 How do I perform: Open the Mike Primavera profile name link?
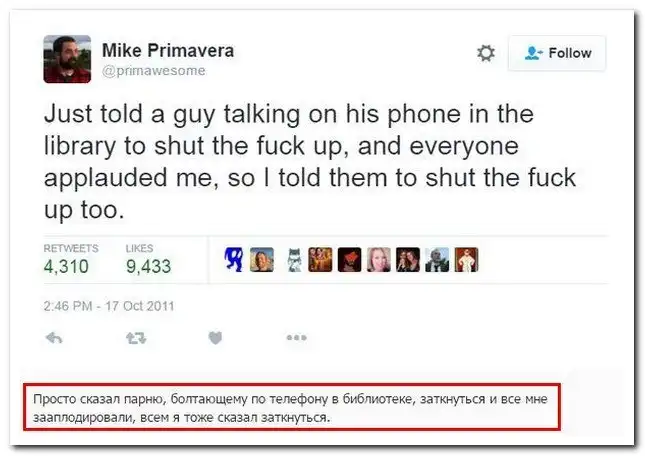pyautogui.click(x=168, y=50)
